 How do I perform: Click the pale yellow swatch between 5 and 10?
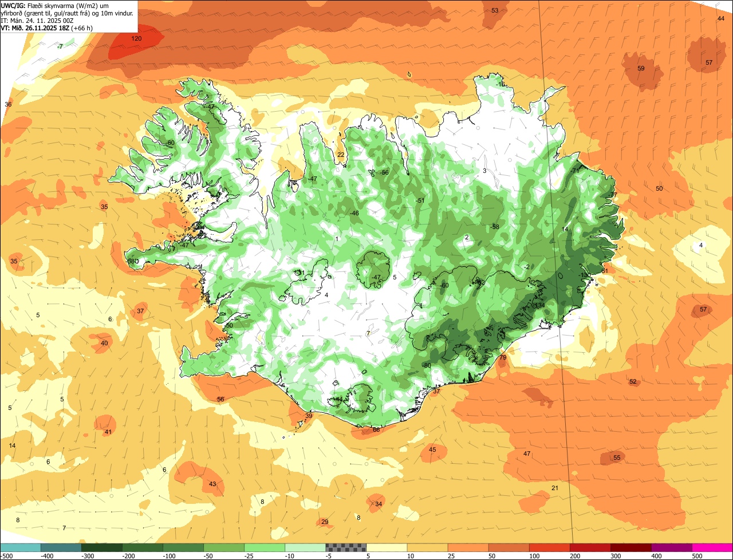click(386, 547)
